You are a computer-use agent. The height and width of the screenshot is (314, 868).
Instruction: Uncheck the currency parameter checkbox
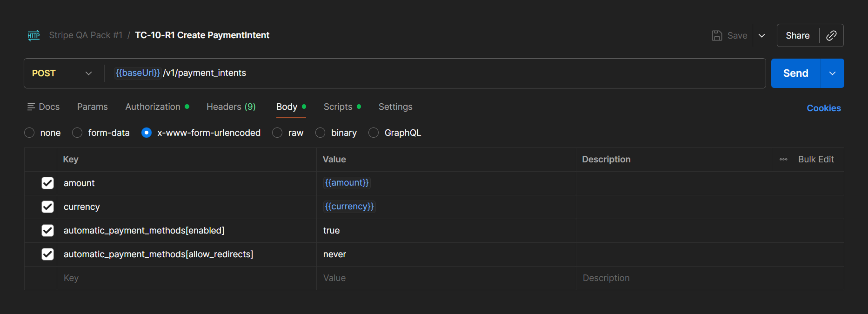47,207
